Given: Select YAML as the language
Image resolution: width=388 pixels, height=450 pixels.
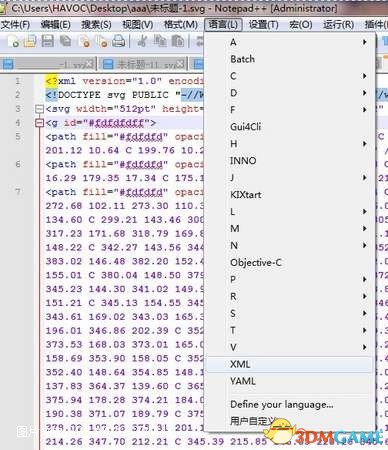Looking at the screenshot, I should [289, 381].
